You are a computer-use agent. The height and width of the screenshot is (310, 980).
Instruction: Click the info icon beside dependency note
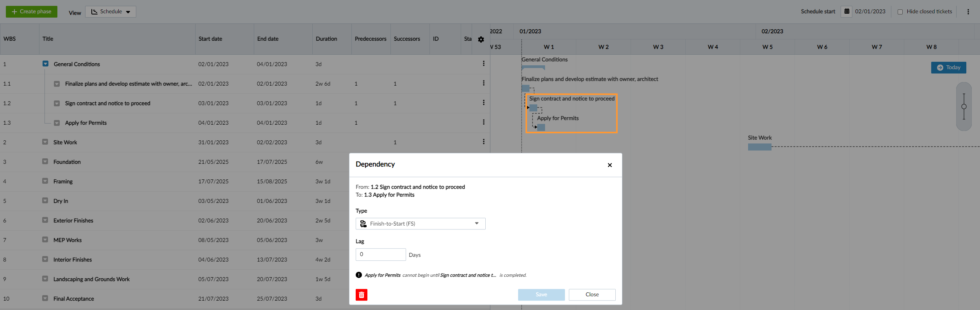(359, 275)
